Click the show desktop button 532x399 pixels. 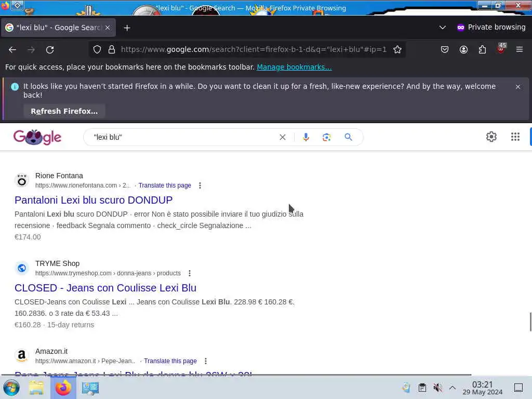(x=518, y=388)
